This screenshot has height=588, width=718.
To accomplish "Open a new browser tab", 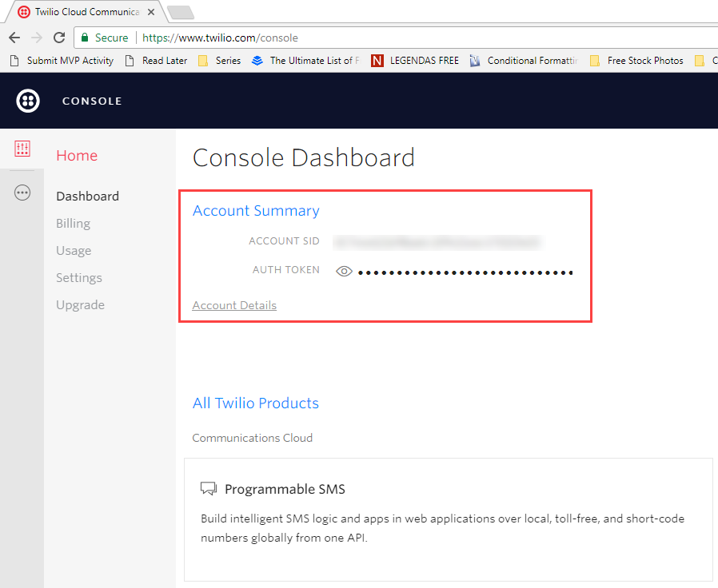I will (x=181, y=13).
